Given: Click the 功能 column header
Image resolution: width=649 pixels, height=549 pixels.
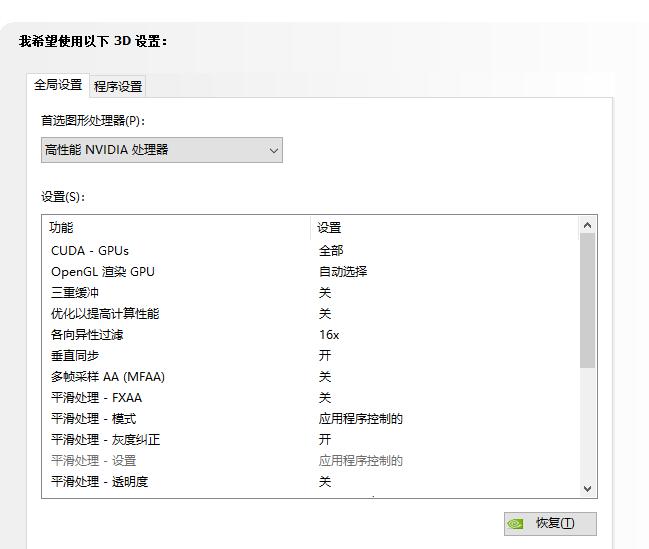Looking at the screenshot, I should tap(62, 228).
